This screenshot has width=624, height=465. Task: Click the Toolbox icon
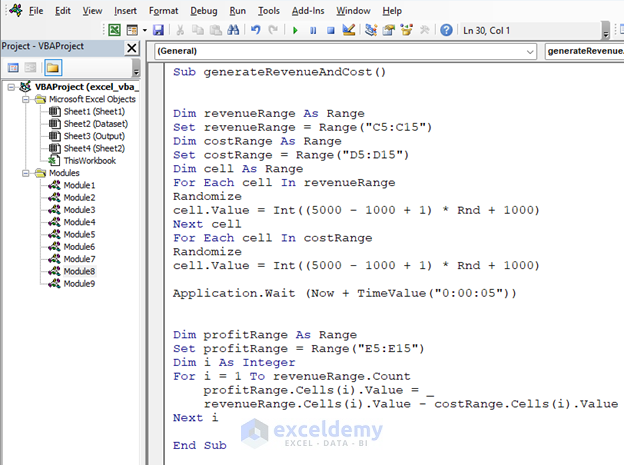pyautogui.click(x=425, y=30)
